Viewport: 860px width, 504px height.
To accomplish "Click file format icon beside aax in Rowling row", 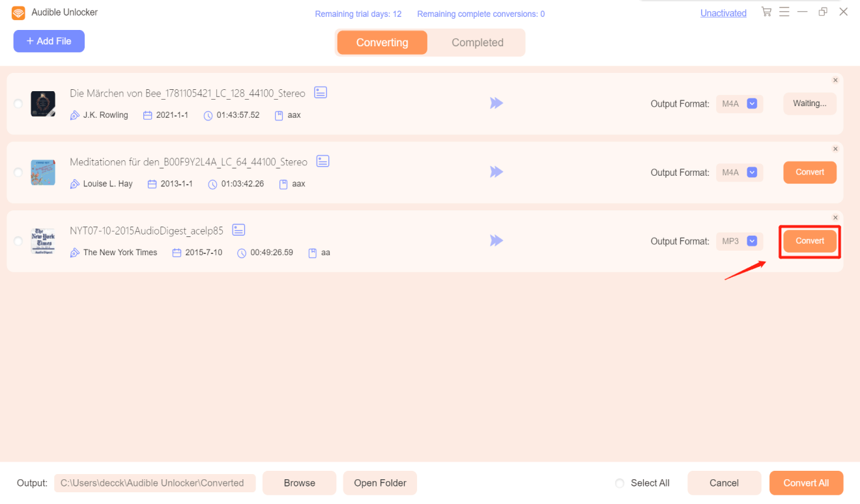I will (279, 116).
